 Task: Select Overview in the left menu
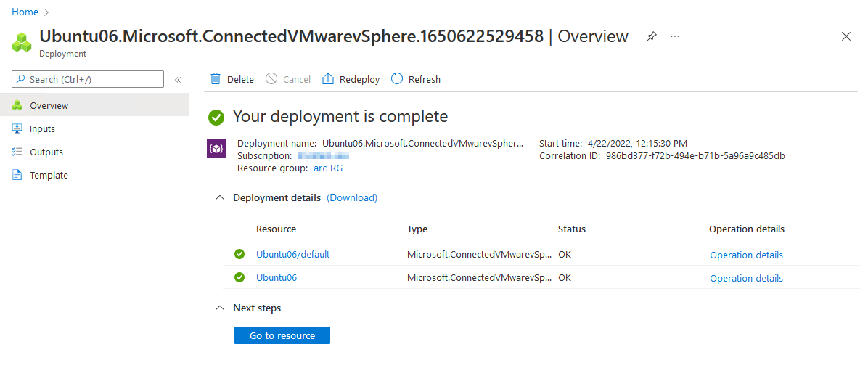[x=94, y=105]
